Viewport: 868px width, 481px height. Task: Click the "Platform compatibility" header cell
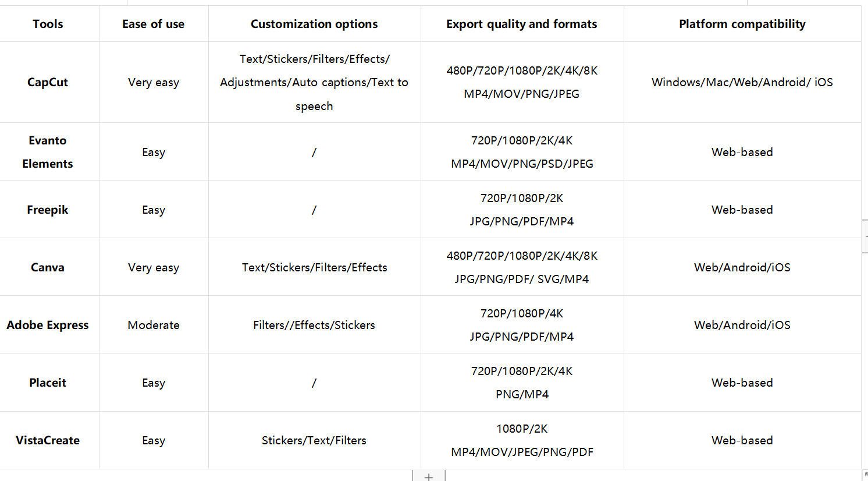(x=742, y=24)
